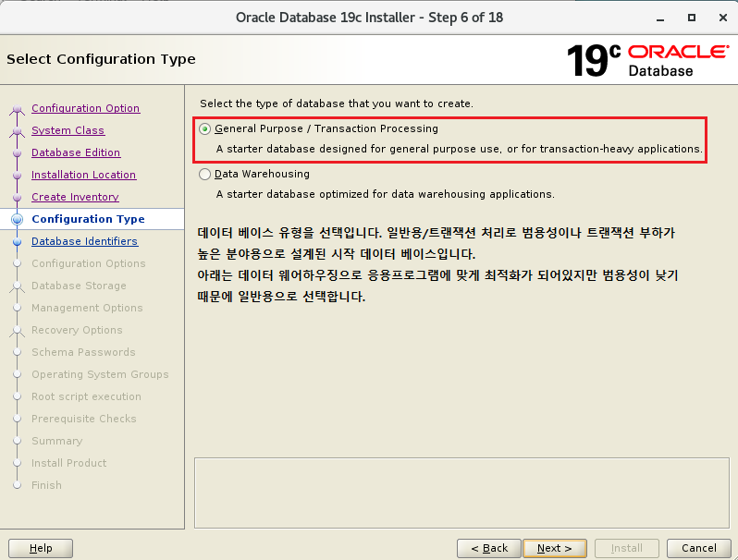
Task: Click the Help button
Action: [41, 548]
